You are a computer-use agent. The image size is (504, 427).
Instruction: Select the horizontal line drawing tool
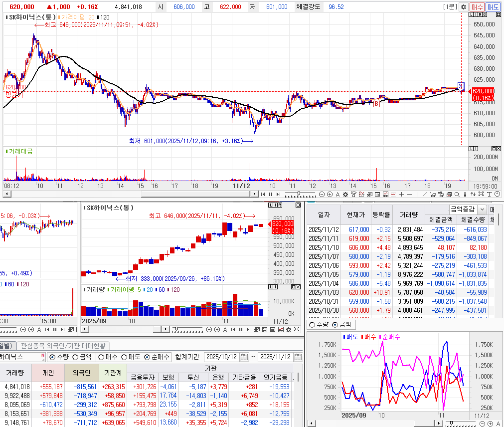(409, 194)
